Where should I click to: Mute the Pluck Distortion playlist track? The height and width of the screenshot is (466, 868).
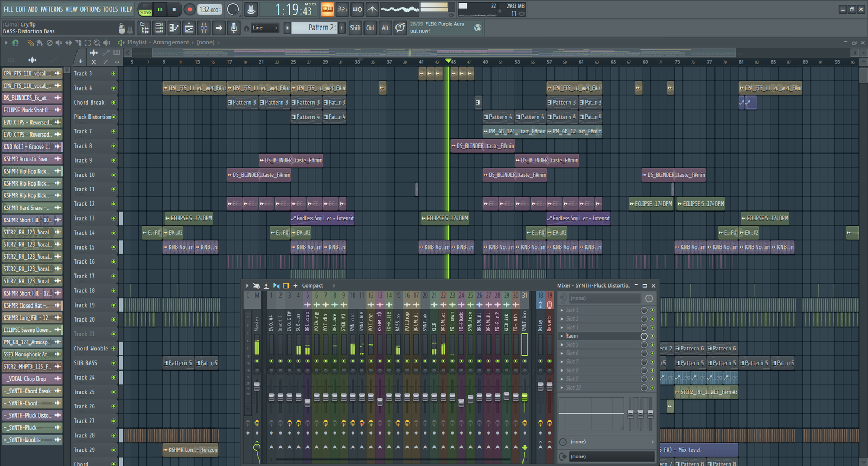(114, 117)
